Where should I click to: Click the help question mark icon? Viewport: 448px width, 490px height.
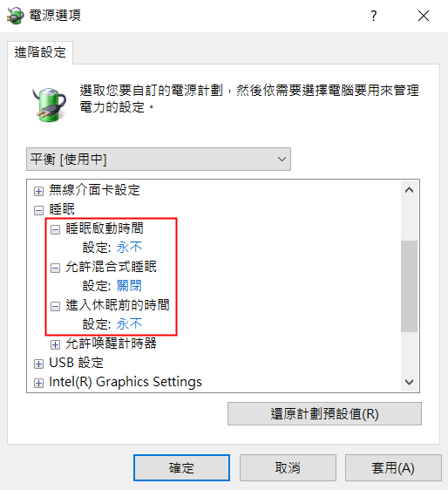coord(373,16)
